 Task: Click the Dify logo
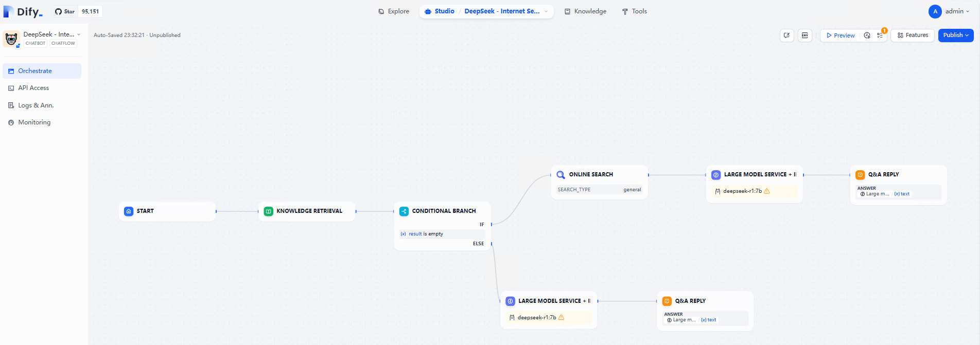[23, 11]
